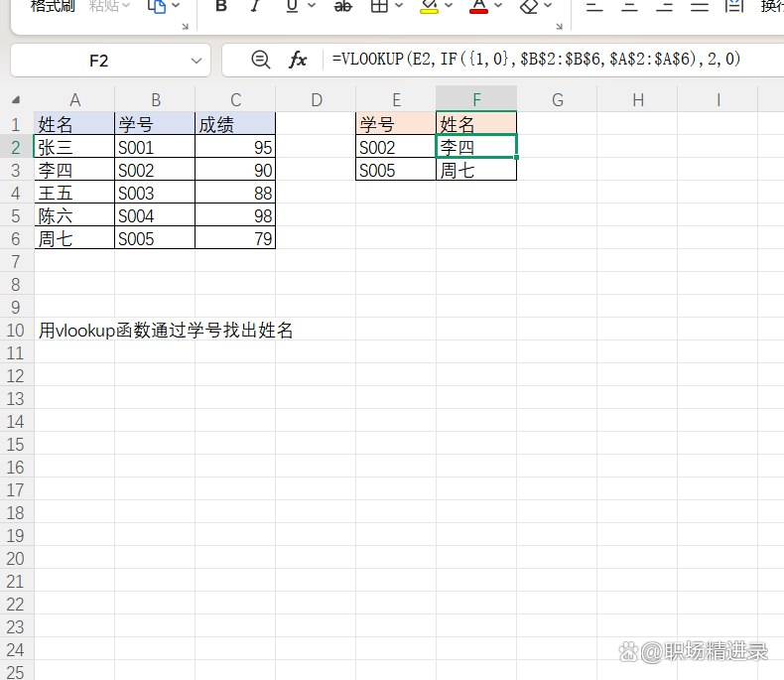Expand the underline style dropdown arrow

click(312, 6)
